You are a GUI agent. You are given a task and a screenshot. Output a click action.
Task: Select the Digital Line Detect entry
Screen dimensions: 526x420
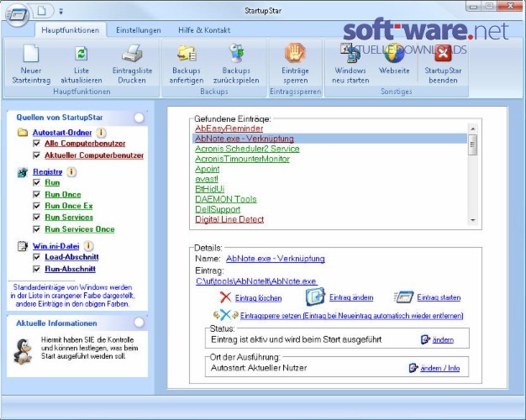(x=229, y=219)
